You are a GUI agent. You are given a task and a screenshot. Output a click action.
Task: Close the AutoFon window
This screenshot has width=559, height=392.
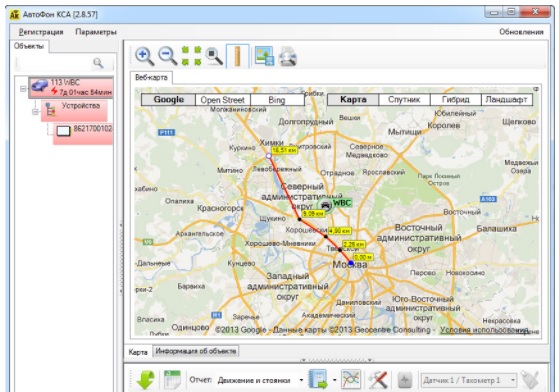535,12
